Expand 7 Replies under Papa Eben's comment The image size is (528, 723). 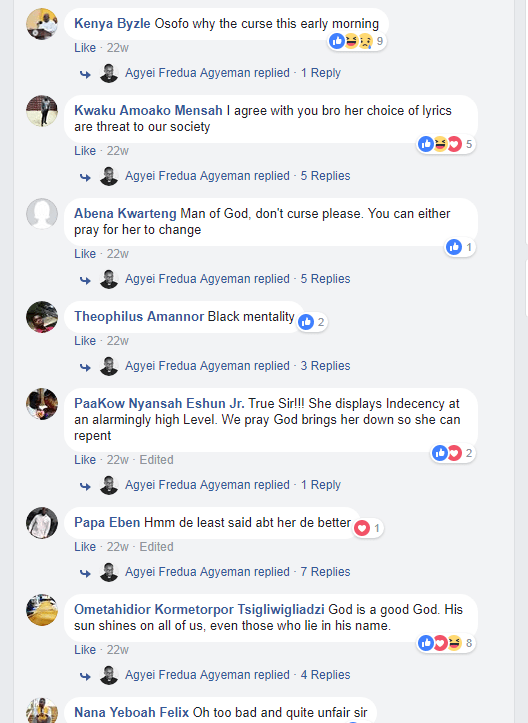click(x=326, y=571)
